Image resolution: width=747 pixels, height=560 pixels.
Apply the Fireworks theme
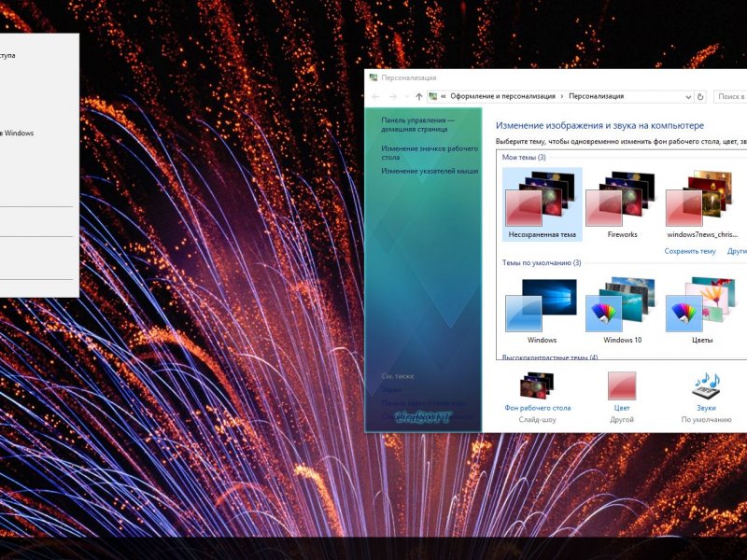coord(622,203)
